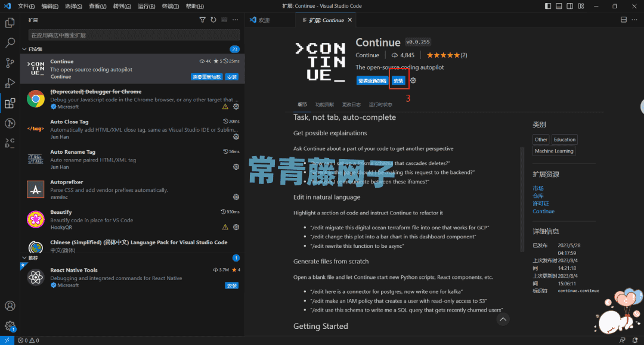
Task: Click the extensions filter funnel icon
Action: pos(203,20)
